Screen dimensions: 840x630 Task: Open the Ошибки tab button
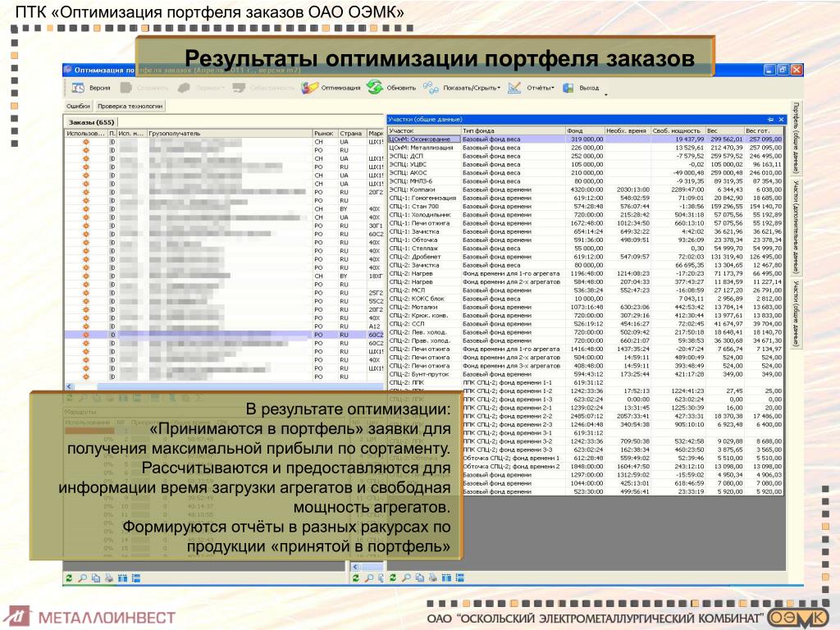pos(78,106)
